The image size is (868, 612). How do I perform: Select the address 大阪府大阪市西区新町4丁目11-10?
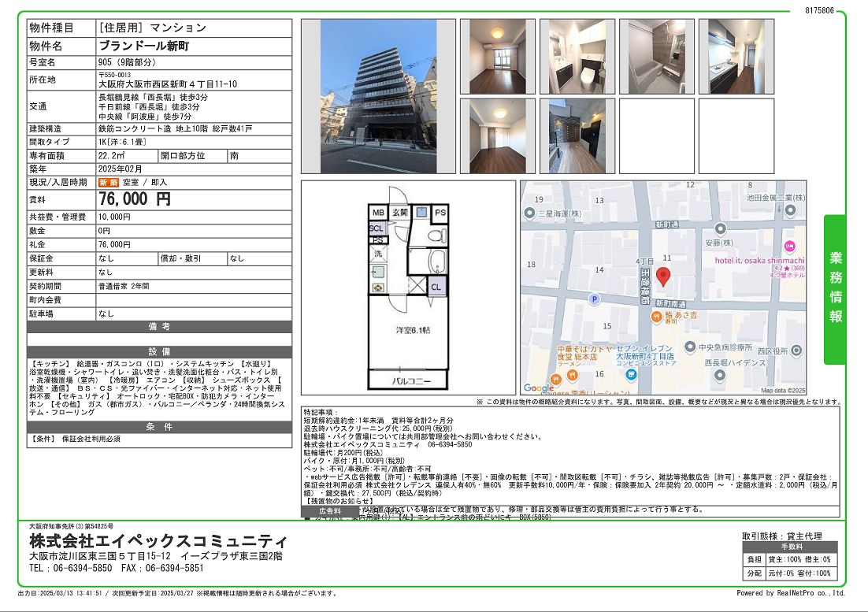[168, 84]
